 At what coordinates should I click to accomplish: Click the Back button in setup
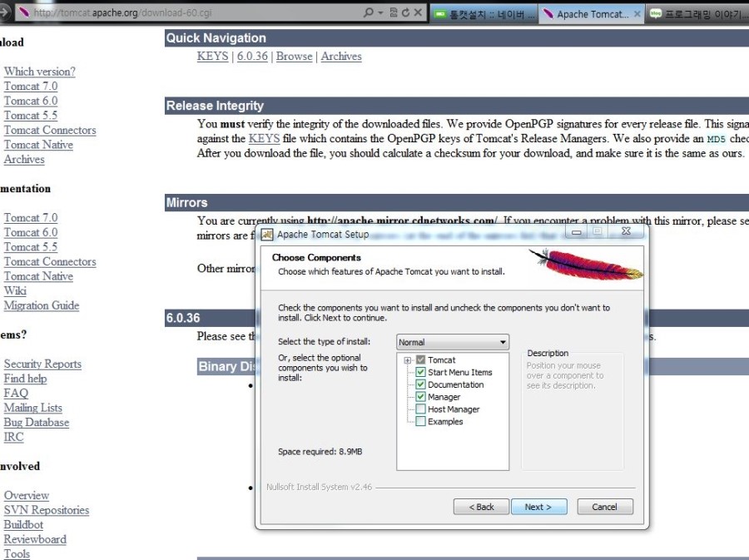(481, 507)
